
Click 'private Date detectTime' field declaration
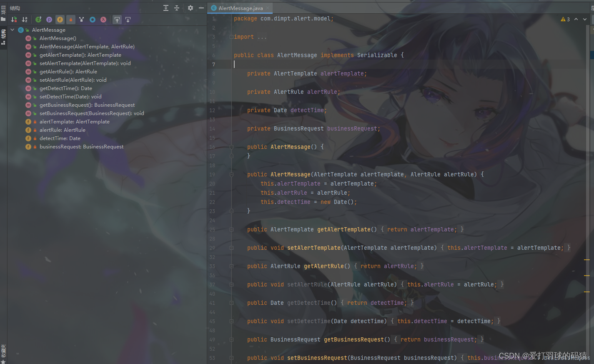(x=287, y=110)
